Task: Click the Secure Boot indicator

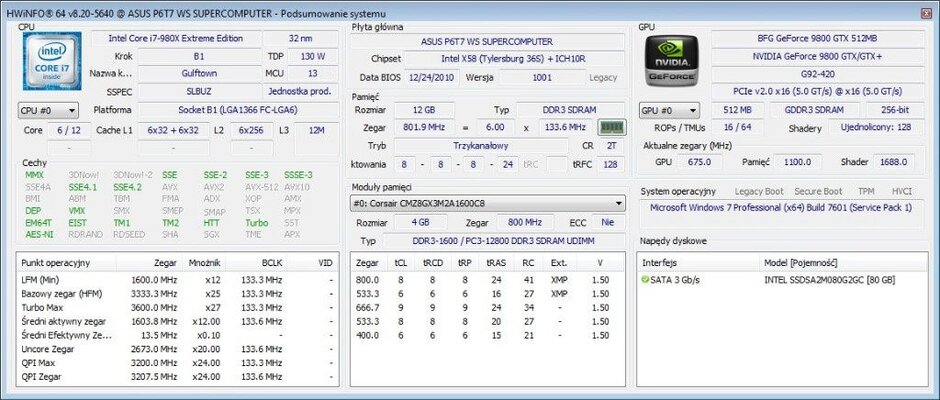Action: coord(819,191)
